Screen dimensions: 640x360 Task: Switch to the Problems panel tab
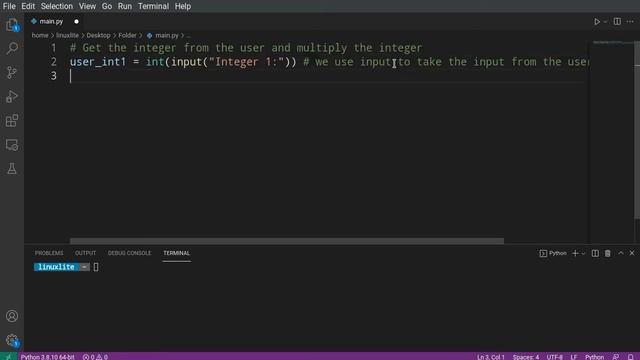49,253
